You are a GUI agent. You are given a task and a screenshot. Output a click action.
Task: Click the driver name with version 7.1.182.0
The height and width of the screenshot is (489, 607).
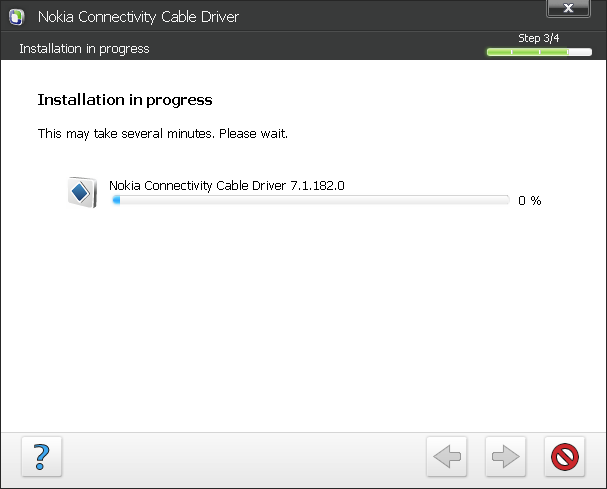coord(226,185)
